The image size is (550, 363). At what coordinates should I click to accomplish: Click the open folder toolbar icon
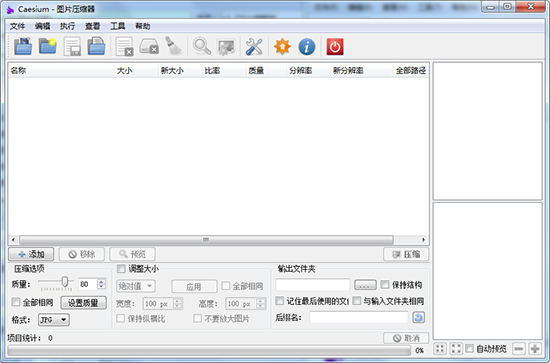click(48, 46)
